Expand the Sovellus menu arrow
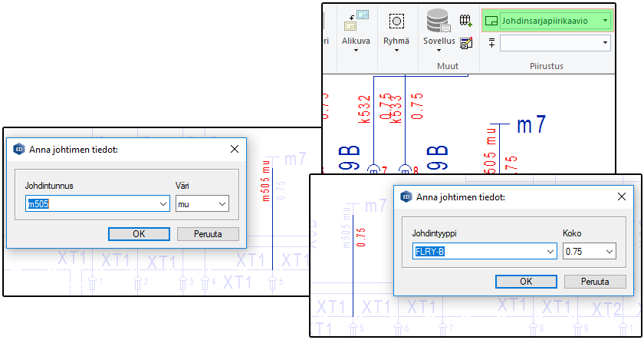 tap(439, 51)
